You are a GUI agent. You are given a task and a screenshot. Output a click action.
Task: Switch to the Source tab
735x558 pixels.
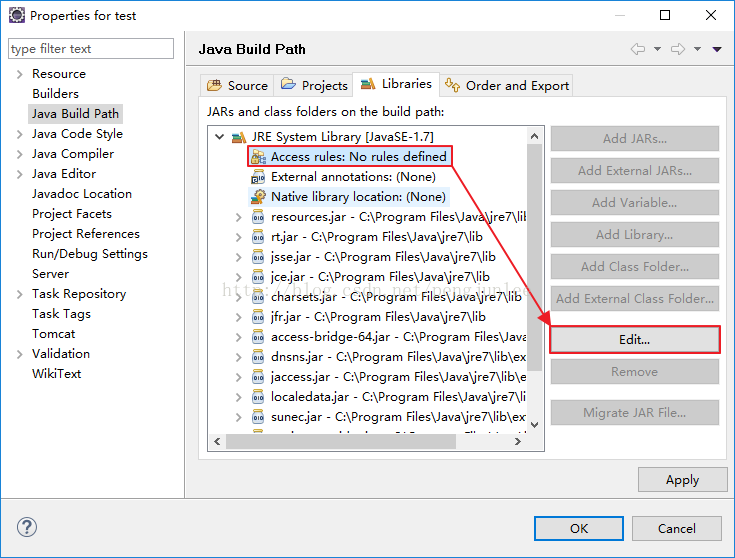coord(238,85)
